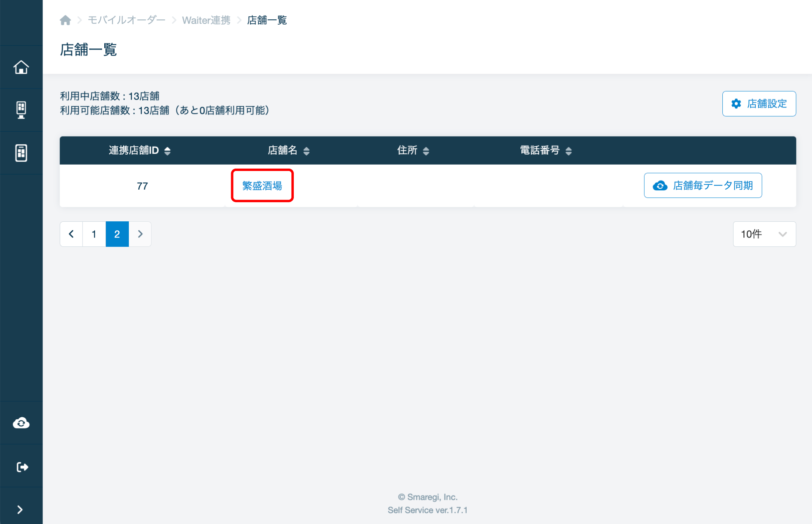Sort by 電話番号 column arrows

click(568, 151)
